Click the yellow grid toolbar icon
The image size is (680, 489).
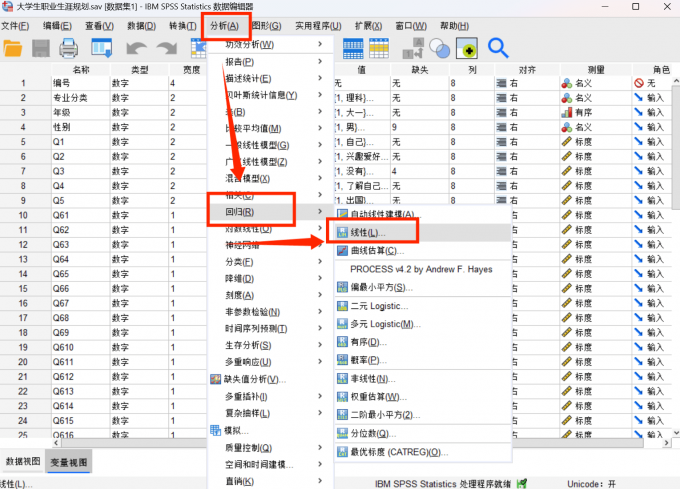pyautogui.click(x=379, y=48)
